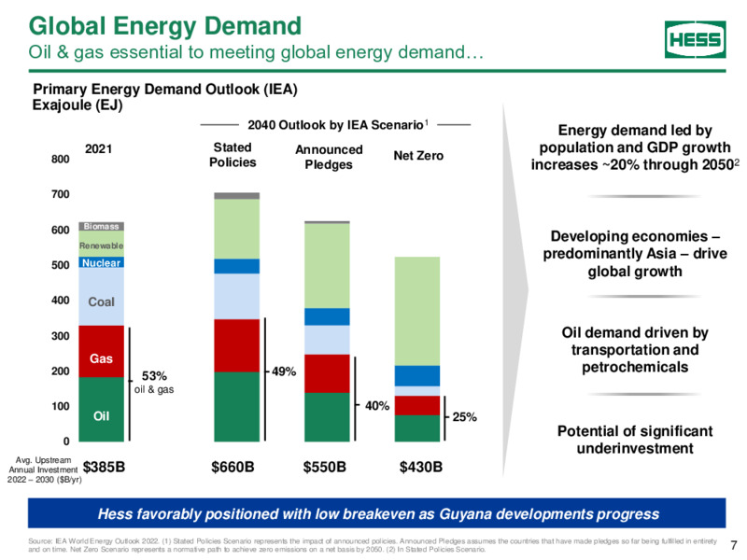Click the '800' y-axis tick label
747x560 pixels.
coord(61,159)
